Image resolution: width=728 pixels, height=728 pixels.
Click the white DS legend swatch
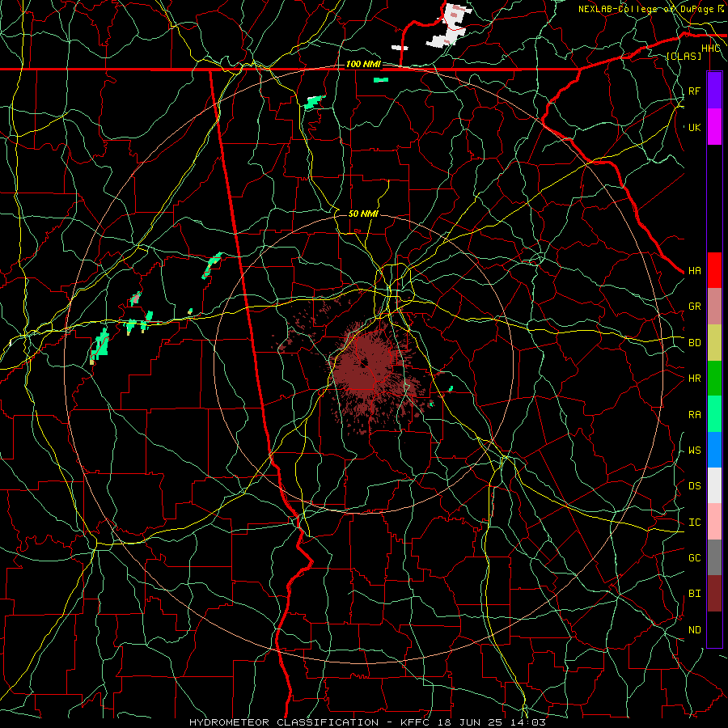click(714, 485)
